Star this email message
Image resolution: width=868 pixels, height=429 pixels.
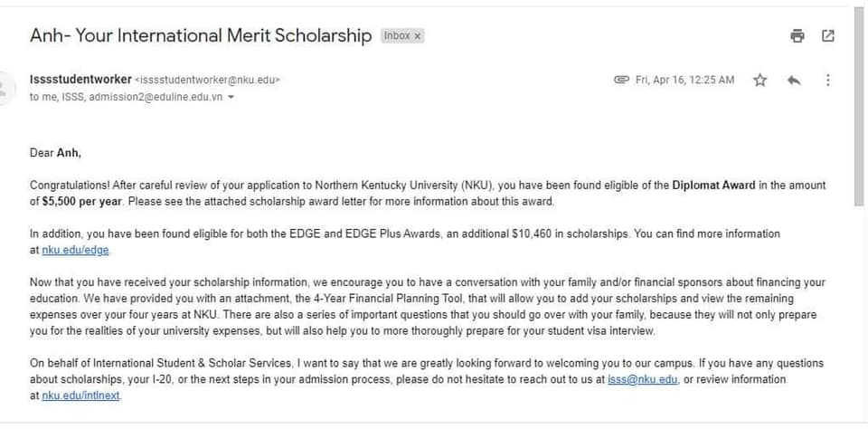(x=759, y=81)
